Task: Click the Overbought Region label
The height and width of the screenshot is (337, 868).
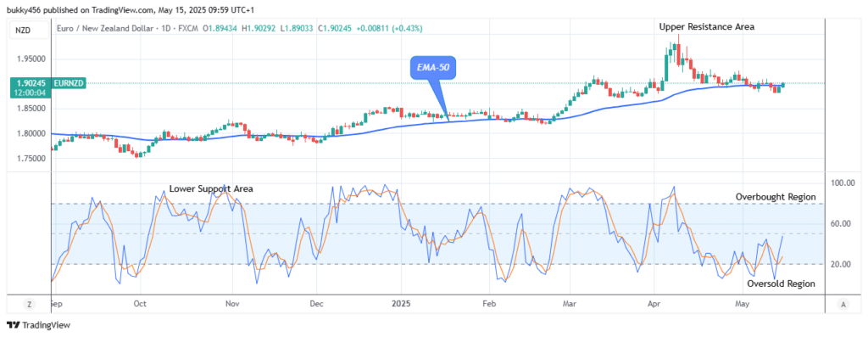Action: (775, 197)
